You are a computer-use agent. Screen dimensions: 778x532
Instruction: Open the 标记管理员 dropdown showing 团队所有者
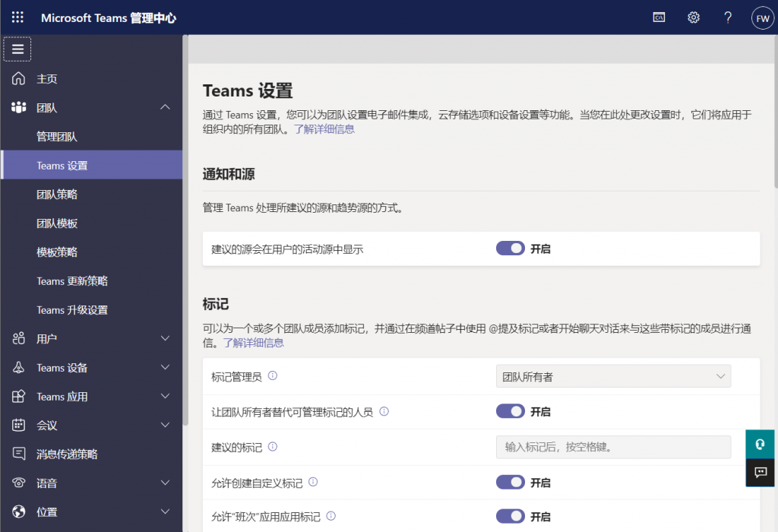[613, 376]
